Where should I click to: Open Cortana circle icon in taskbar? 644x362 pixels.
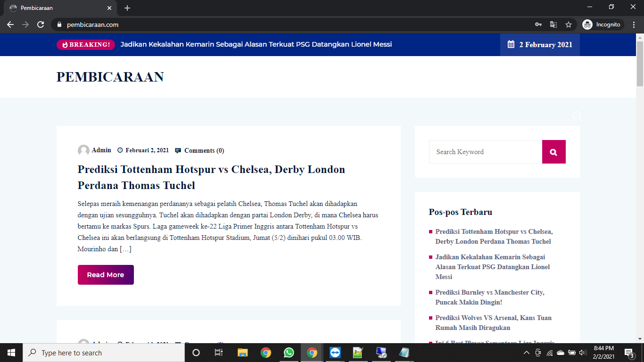[196, 353]
